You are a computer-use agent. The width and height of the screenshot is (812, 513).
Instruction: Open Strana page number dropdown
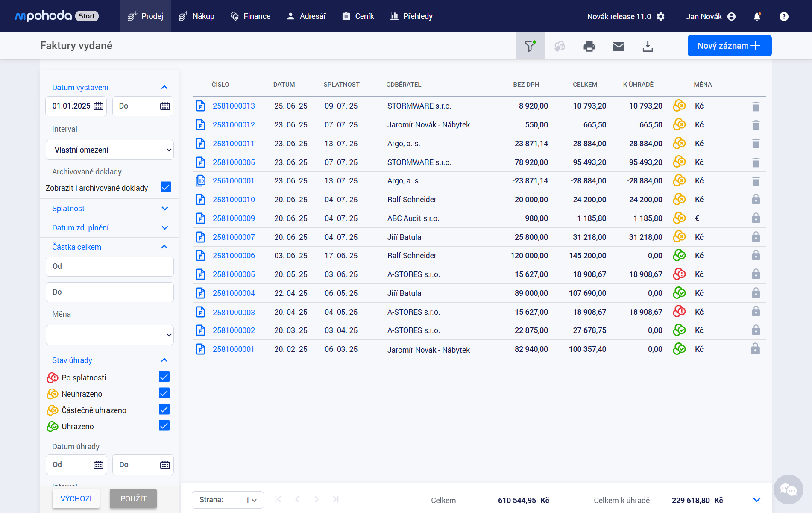[228, 500]
